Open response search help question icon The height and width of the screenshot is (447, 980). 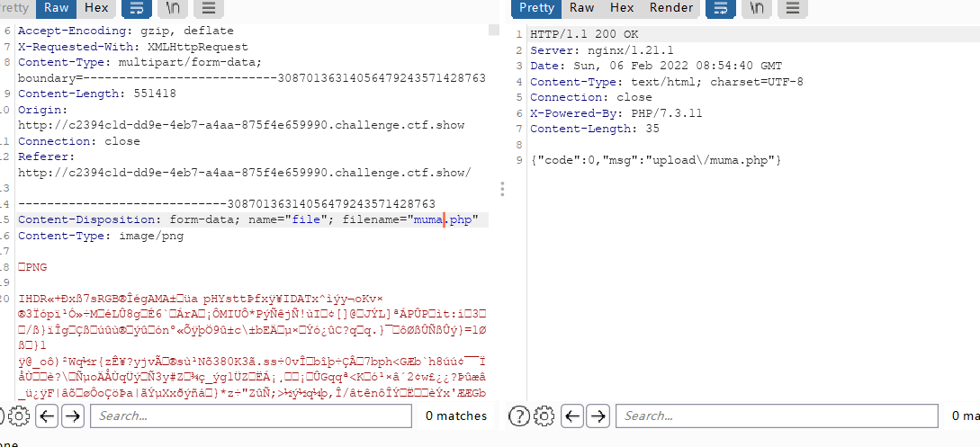coord(518,416)
